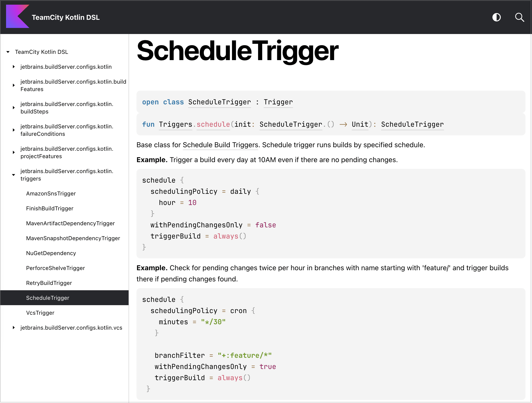Image resolution: width=532 pixels, height=403 pixels.
Task: Click the TeamCity Kotlin DSL header title
Action: click(66, 17)
